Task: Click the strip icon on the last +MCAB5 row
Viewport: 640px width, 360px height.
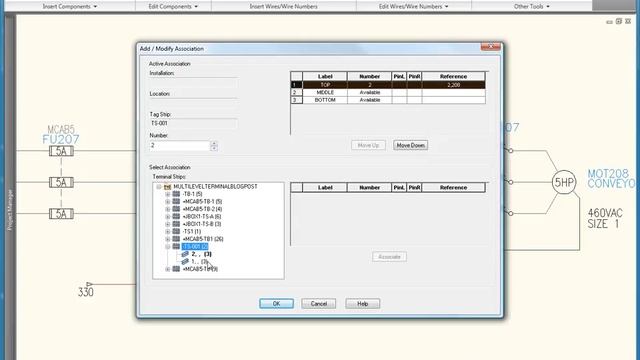Action: (x=176, y=269)
